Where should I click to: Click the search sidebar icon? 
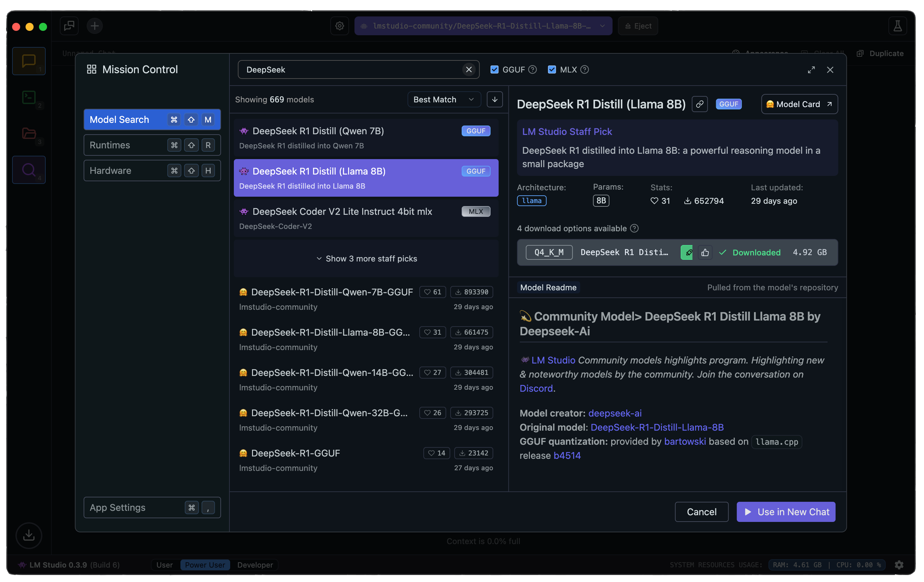[x=30, y=169]
